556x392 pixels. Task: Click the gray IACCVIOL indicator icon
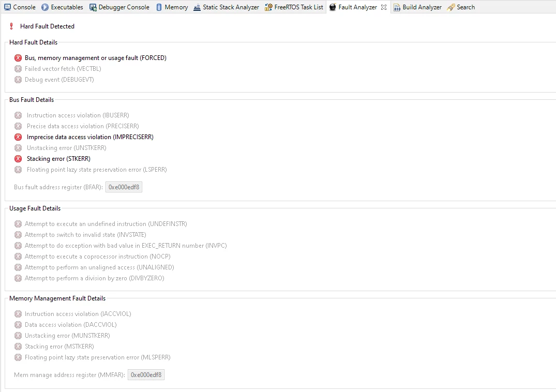(18, 314)
